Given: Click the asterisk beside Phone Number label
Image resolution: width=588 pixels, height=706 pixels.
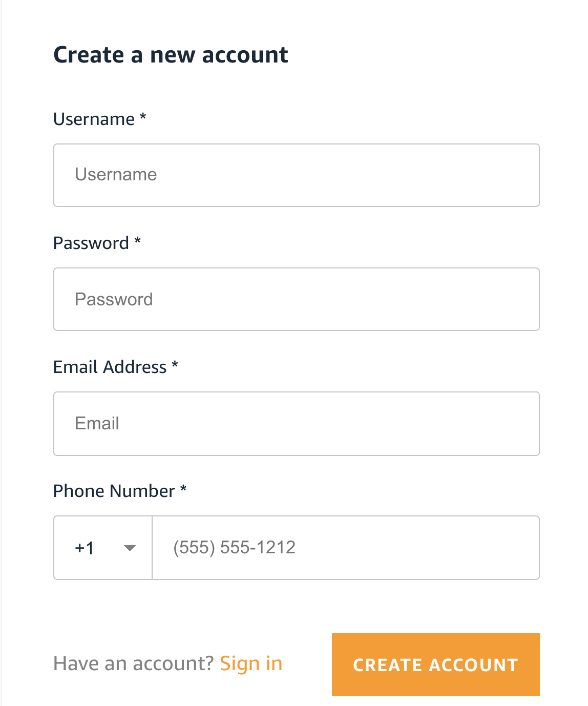Looking at the screenshot, I should (183, 489).
